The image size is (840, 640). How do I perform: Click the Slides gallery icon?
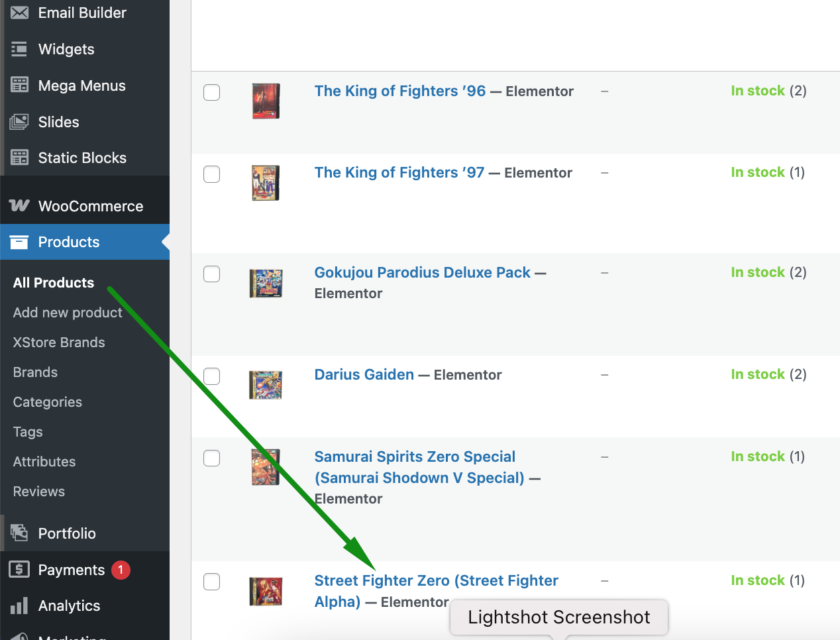pos(19,121)
